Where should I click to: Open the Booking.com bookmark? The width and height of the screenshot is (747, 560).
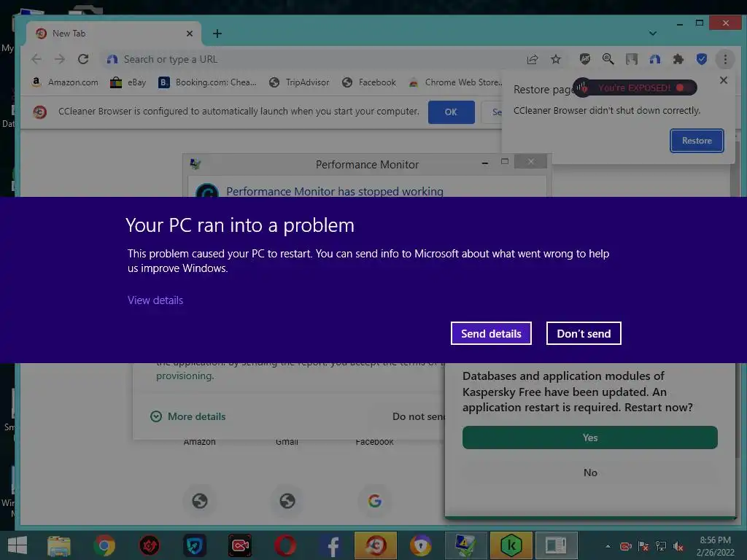[x=208, y=82]
